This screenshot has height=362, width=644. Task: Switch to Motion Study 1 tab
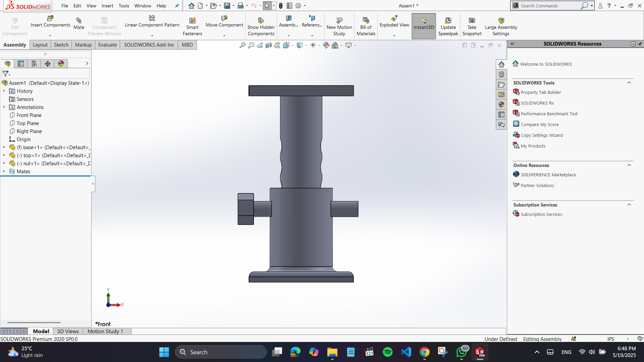coord(105,331)
